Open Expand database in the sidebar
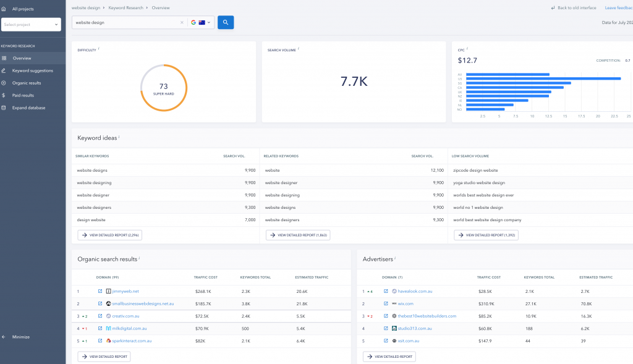 [x=28, y=108]
